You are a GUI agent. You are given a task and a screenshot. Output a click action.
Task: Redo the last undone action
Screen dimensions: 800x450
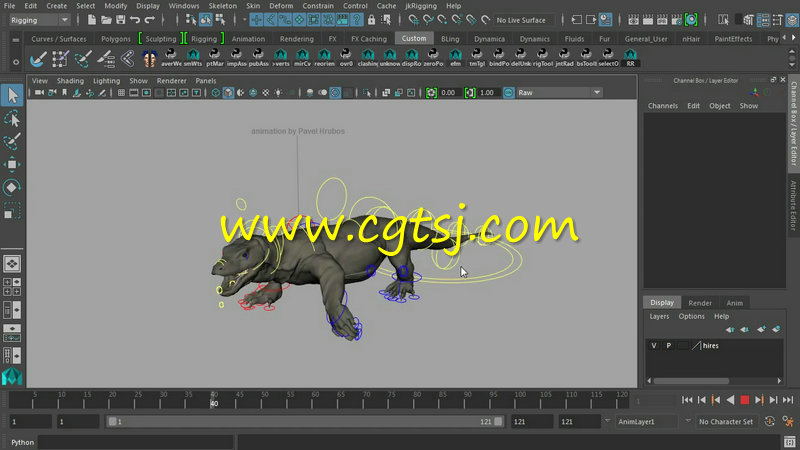pyautogui.click(x=149, y=20)
